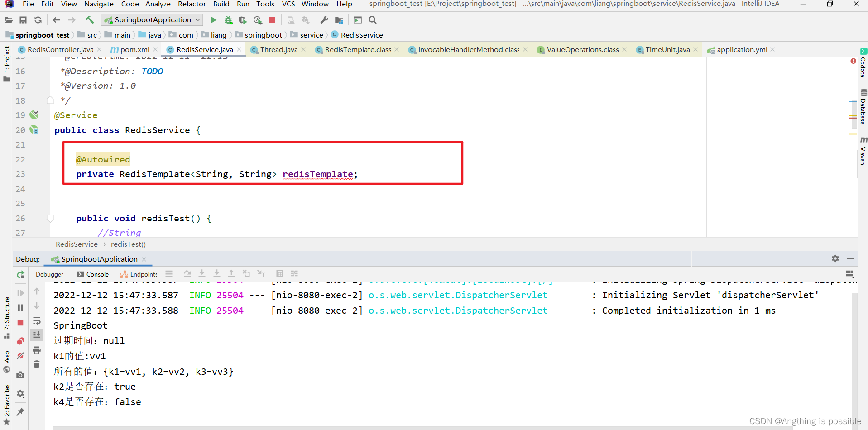Stop the running application via red Stop icon
The width and height of the screenshot is (868, 430).
(x=272, y=20)
